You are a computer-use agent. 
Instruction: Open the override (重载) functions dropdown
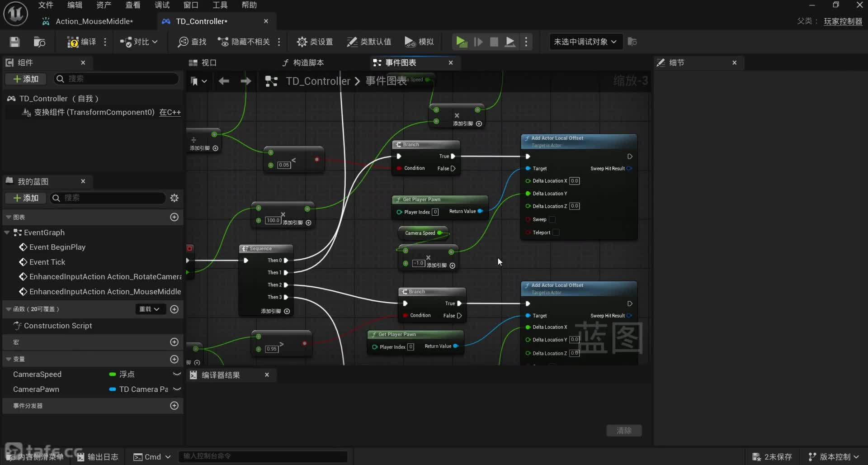[149, 309]
